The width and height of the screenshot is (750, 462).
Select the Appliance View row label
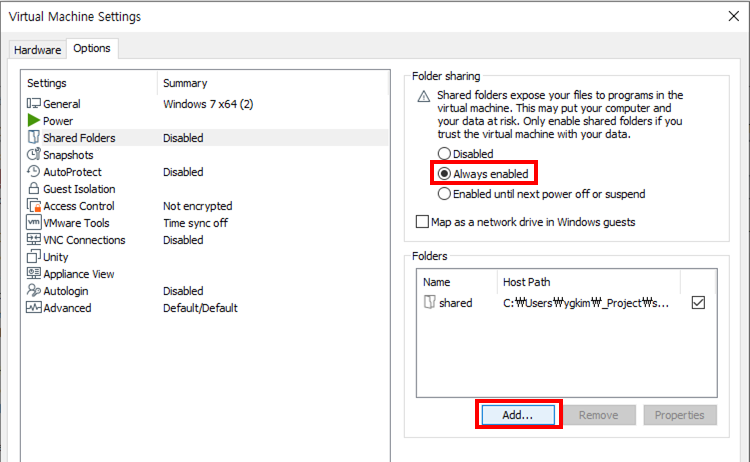pyautogui.click(x=78, y=274)
